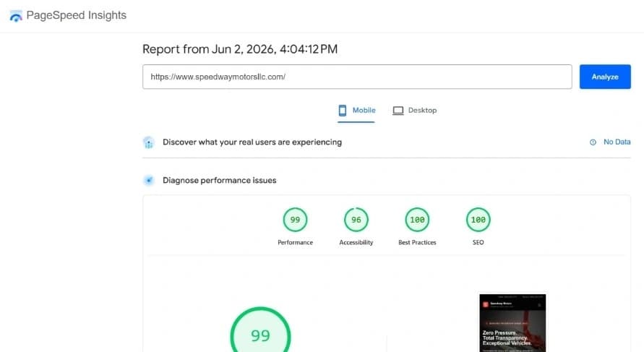
Task: Open the PageSpeed Insights title link
Action: pyautogui.click(x=76, y=15)
